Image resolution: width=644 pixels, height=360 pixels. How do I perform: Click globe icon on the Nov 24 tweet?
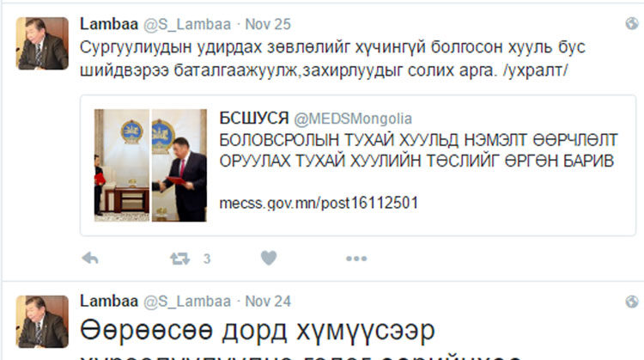coord(632,302)
